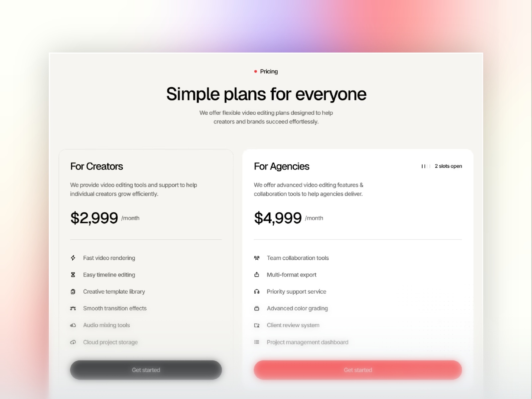Screen dimensions: 532x399
Task: Click the list icon for Project management dashboard
Action: click(257, 342)
